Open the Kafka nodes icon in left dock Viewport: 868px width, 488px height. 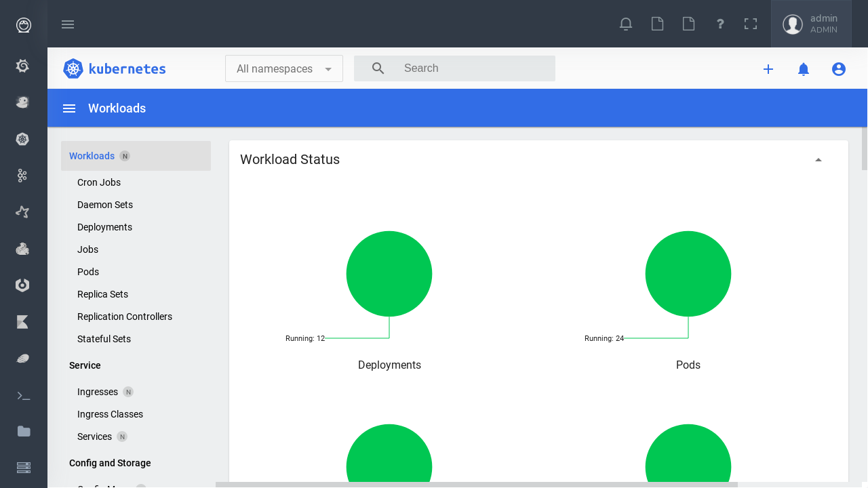click(22, 176)
